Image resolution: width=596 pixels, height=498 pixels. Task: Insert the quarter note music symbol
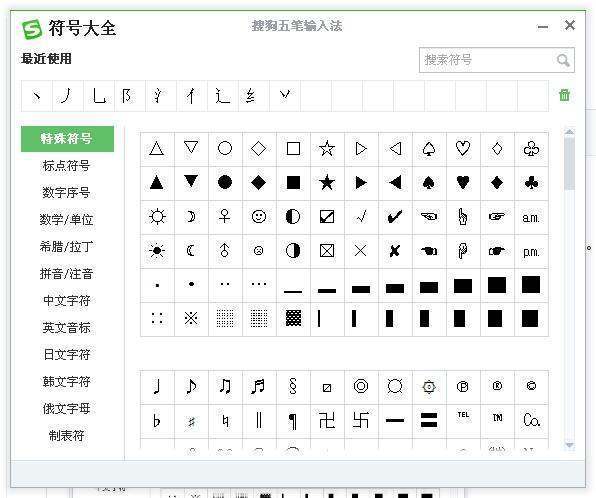(x=157, y=387)
